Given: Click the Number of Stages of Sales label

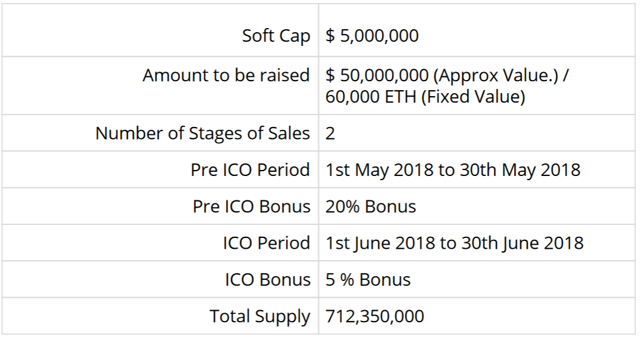Looking at the screenshot, I should click(x=203, y=133).
